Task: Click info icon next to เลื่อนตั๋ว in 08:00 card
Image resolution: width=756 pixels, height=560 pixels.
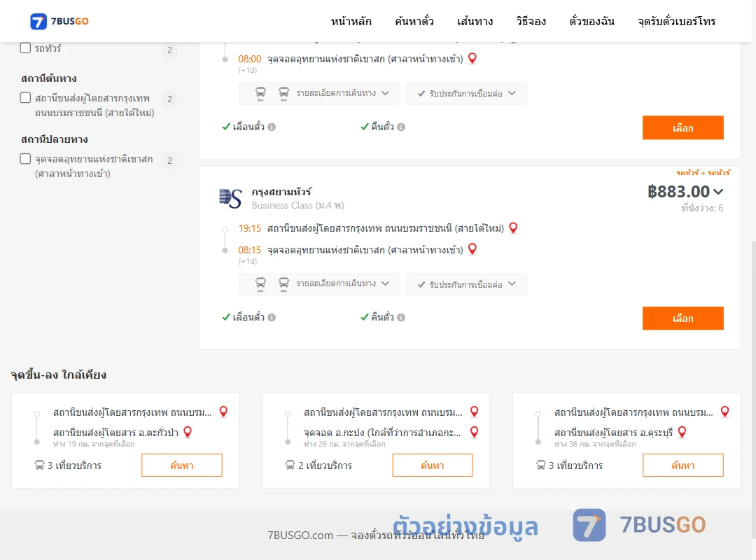Action: (272, 127)
